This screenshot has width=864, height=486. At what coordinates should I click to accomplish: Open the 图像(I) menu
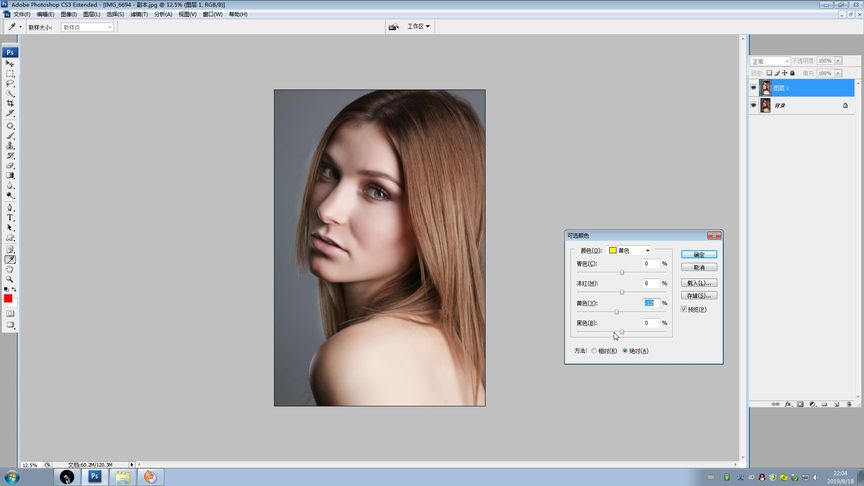(x=68, y=15)
